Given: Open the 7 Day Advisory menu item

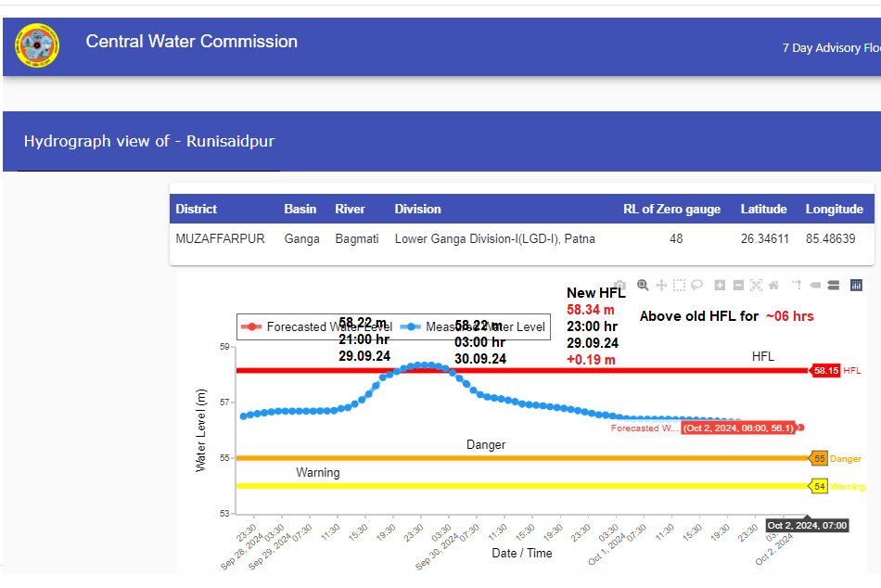Looking at the screenshot, I should [x=831, y=47].
